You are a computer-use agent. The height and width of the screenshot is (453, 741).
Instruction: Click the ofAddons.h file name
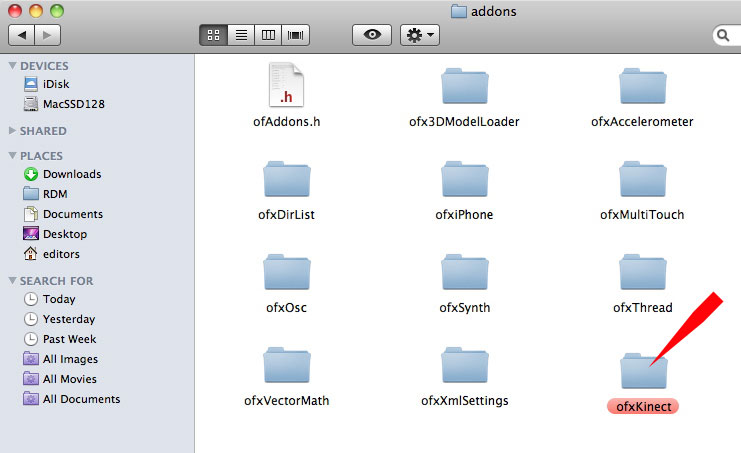286,122
